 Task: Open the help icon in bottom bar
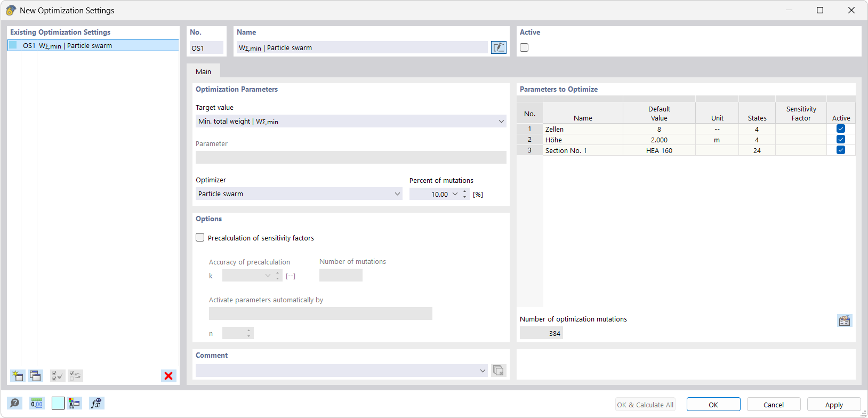click(15, 403)
